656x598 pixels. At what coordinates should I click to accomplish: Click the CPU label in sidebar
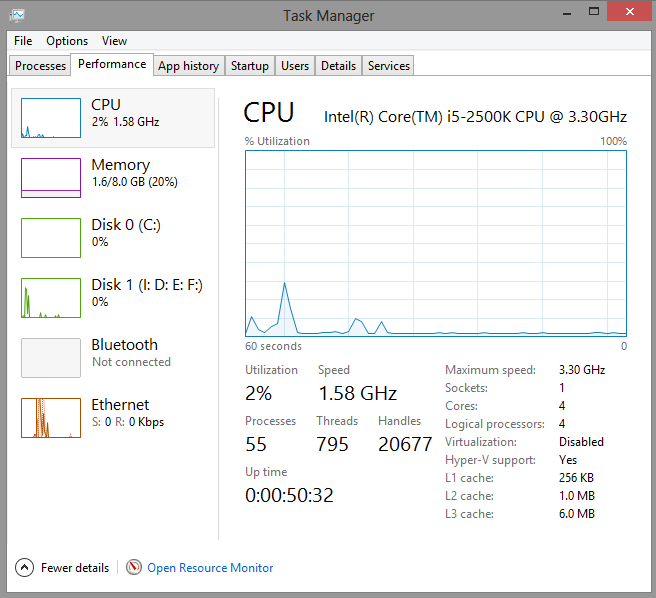[x=106, y=105]
